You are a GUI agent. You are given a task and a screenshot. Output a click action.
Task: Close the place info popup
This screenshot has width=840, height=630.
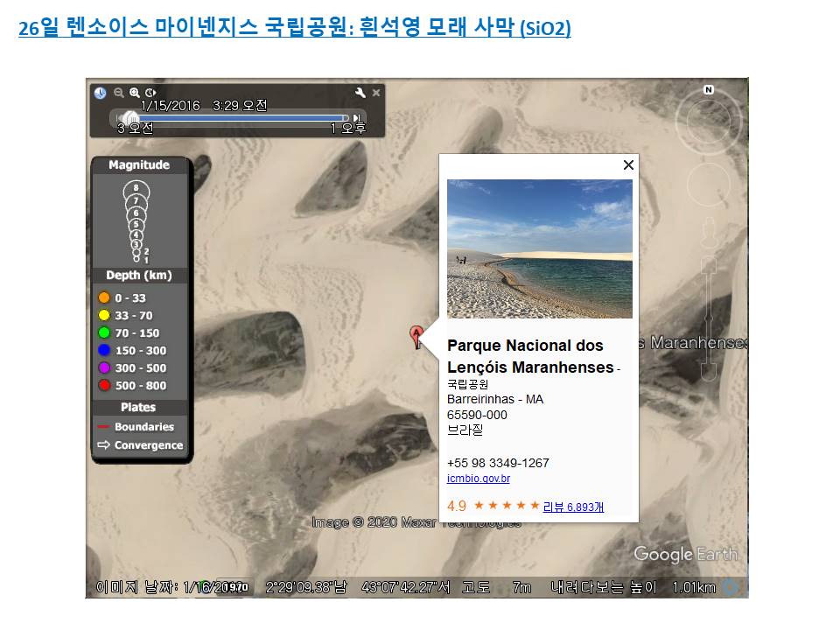click(628, 165)
